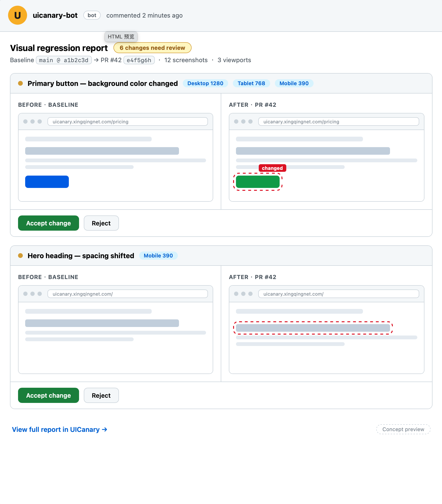This screenshot has height=504, width=442.
Task: Open 'View full report in UICanary' link
Action: point(60,429)
